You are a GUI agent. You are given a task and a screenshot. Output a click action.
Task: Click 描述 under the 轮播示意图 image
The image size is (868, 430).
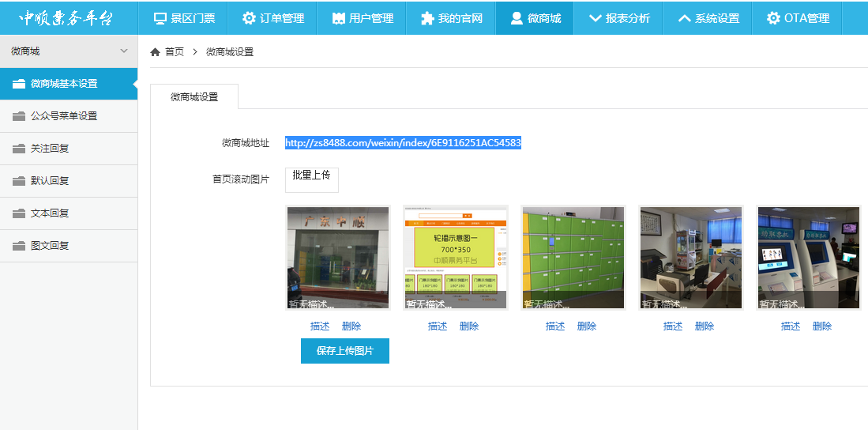point(438,326)
